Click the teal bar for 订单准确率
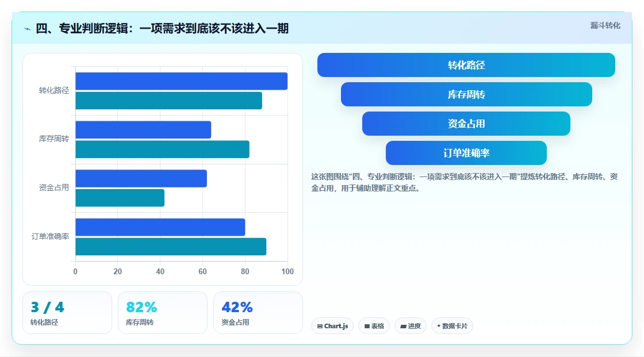 tap(171, 247)
